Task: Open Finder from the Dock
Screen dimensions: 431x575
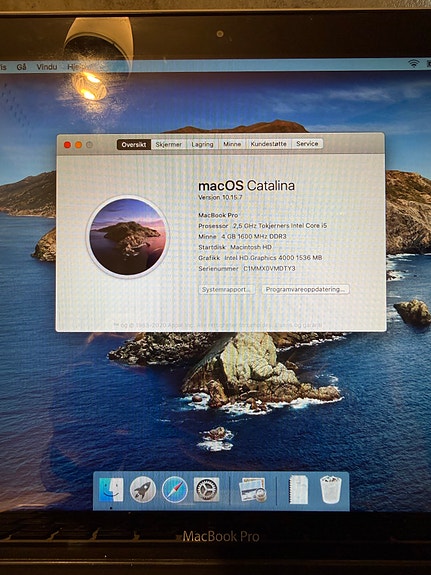Action: click(111, 490)
